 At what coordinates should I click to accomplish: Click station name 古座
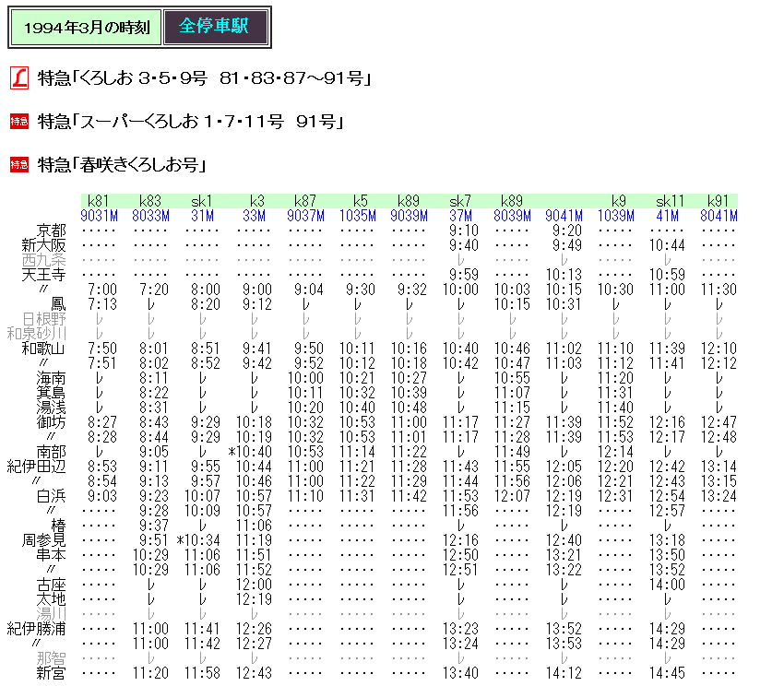point(51,585)
